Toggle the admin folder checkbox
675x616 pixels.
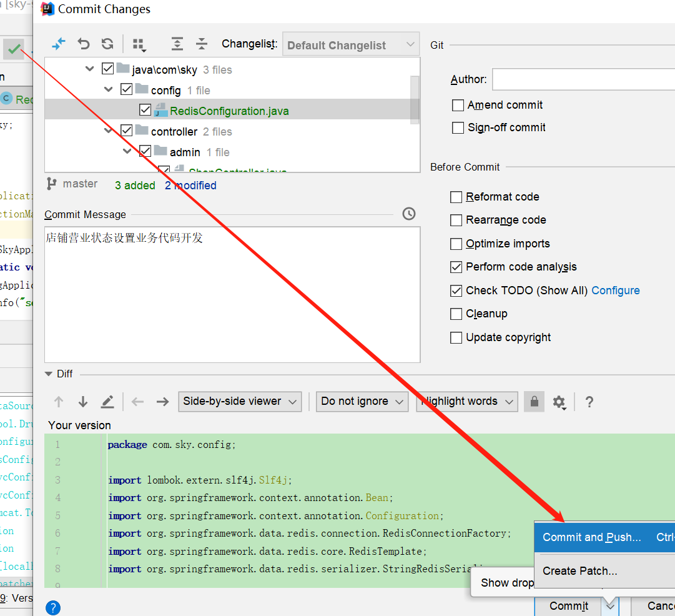(x=145, y=151)
